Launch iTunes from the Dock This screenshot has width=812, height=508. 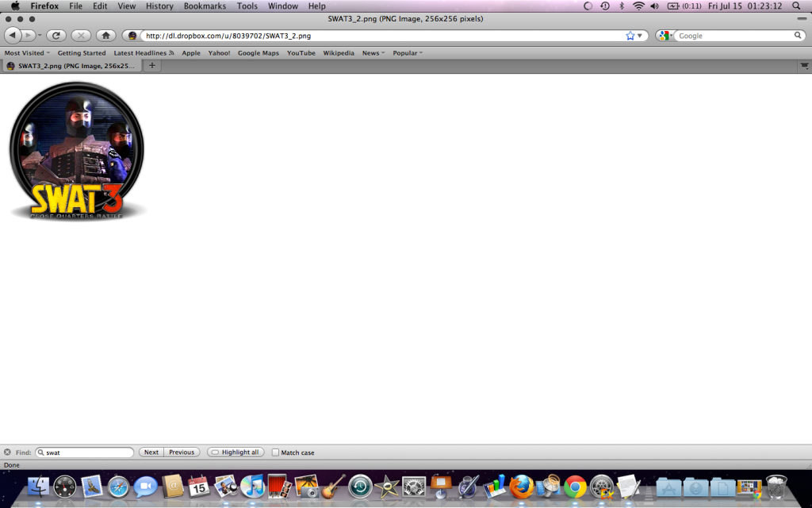coord(253,487)
